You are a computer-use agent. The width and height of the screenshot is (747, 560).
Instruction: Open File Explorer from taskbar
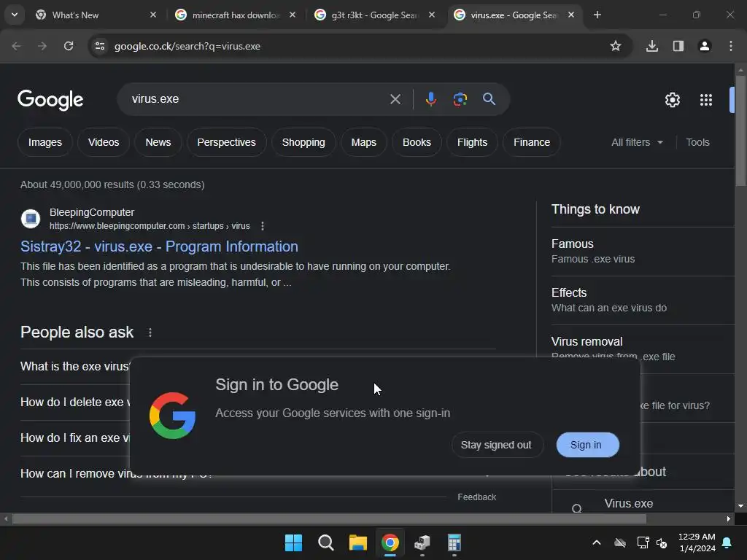[357, 542]
